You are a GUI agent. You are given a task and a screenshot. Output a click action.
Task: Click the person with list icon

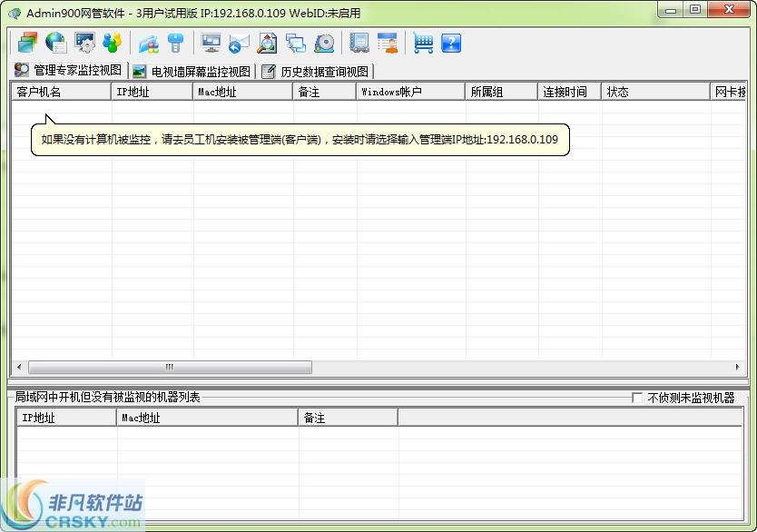click(x=388, y=43)
